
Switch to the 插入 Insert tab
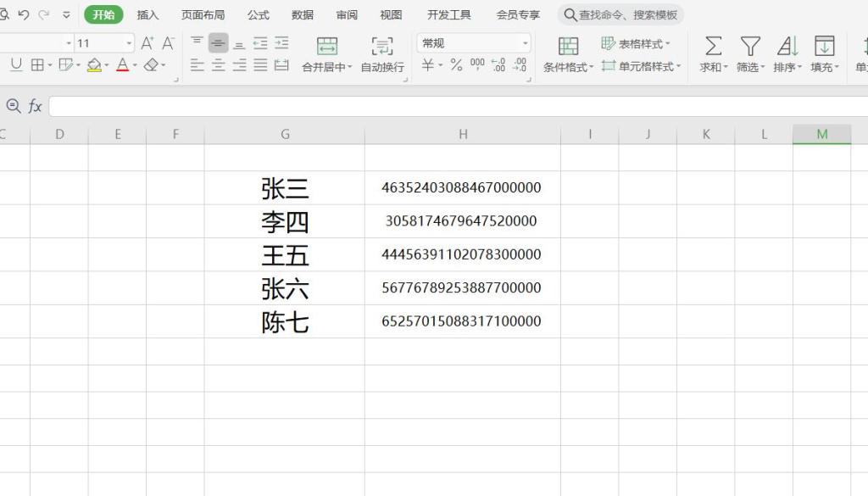(148, 15)
